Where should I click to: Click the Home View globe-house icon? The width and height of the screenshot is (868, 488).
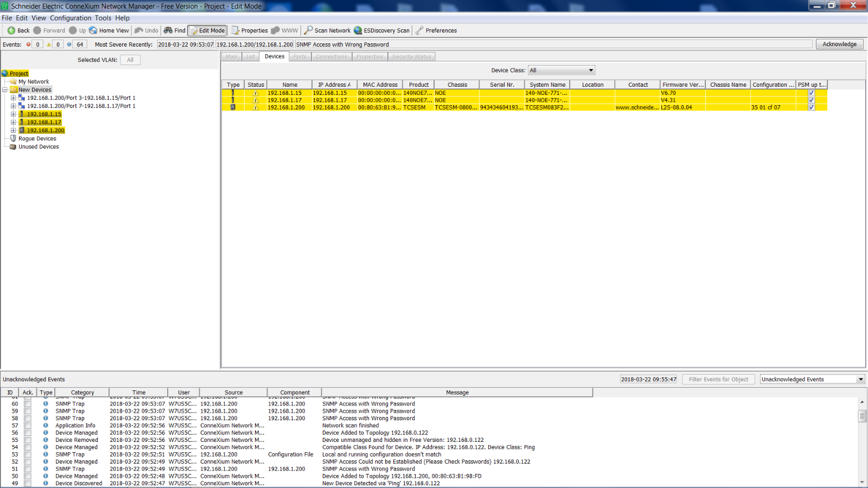click(x=93, y=30)
